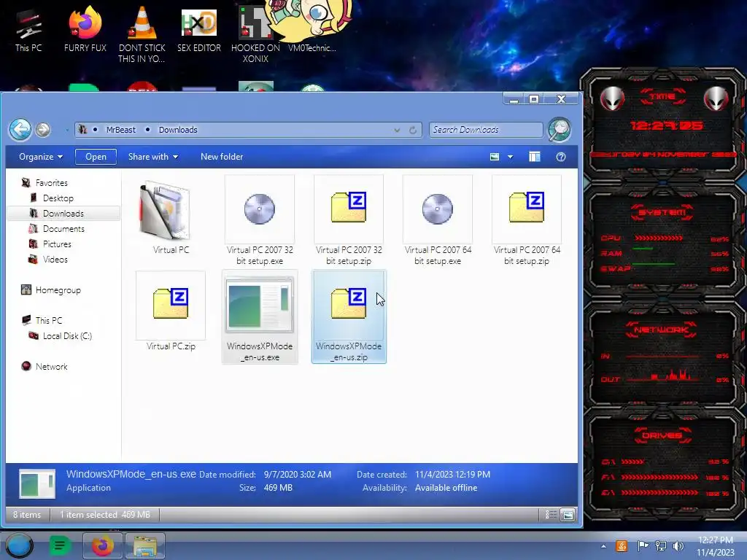Select Favorites in the navigation pane
Viewport: 747px width, 560px height.
pyautogui.click(x=52, y=183)
